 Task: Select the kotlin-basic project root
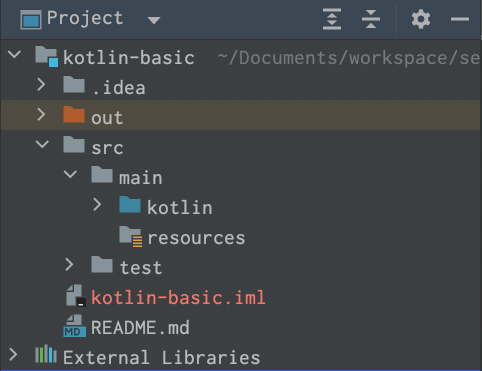click(129, 57)
